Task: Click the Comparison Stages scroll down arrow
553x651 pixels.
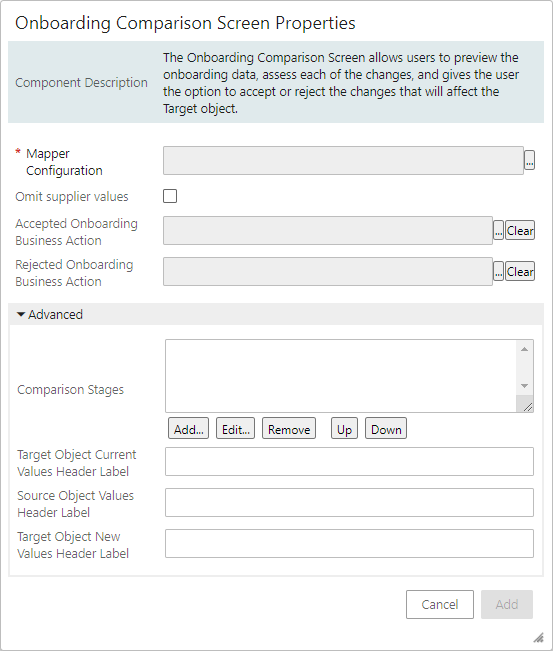Action: click(x=525, y=386)
